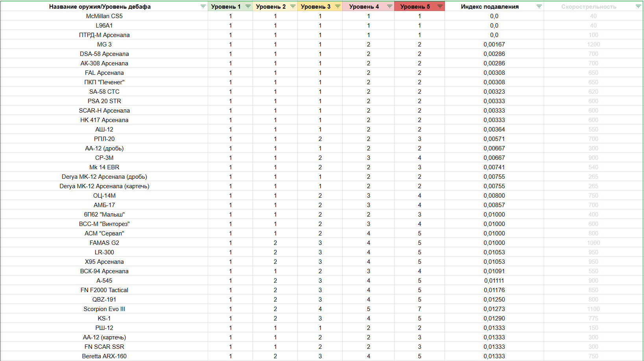The image size is (644, 361).
Task: Click Derya MK-12 Арсенала (картечь) cell
Action: coord(104,186)
